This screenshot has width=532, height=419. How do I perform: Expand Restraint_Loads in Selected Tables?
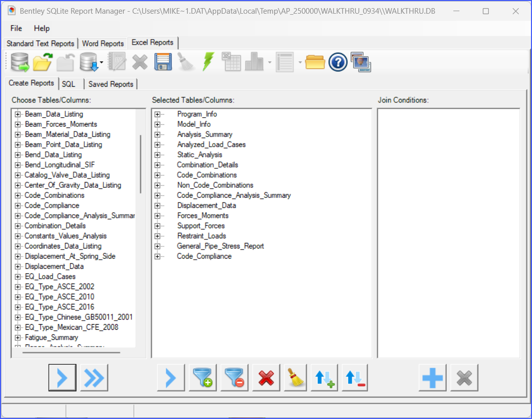[157, 236]
